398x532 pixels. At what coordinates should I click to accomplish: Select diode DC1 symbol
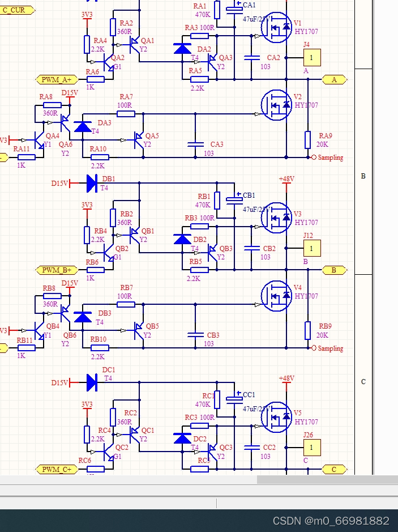pos(92,382)
